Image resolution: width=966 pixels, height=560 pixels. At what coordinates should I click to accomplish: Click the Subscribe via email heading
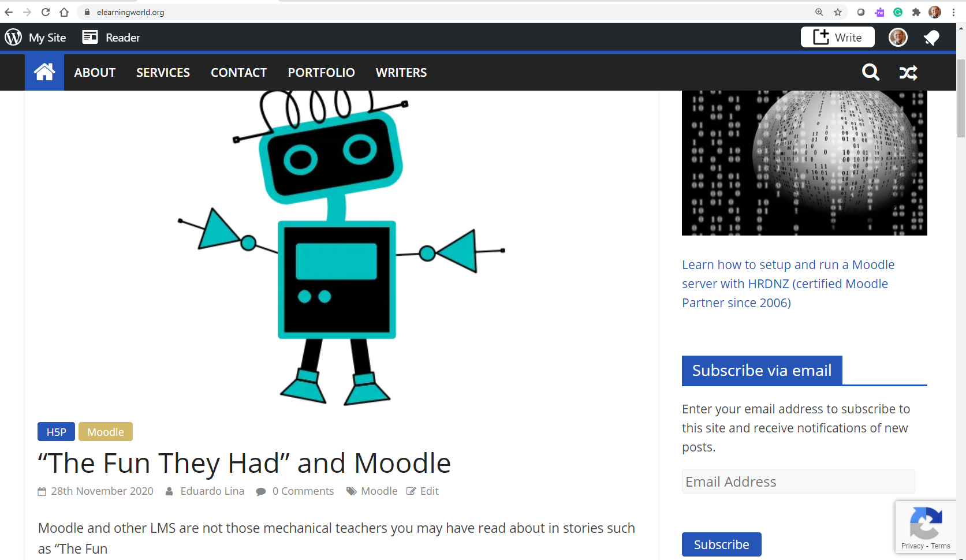pyautogui.click(x=762, y=371)
